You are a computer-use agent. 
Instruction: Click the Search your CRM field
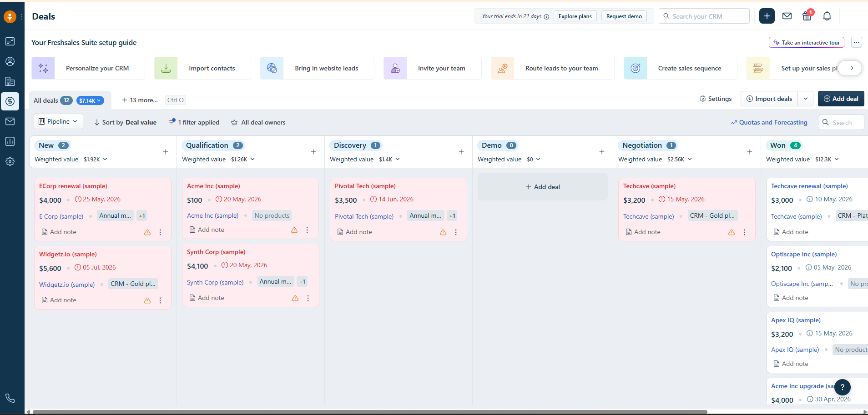[704, 16]
